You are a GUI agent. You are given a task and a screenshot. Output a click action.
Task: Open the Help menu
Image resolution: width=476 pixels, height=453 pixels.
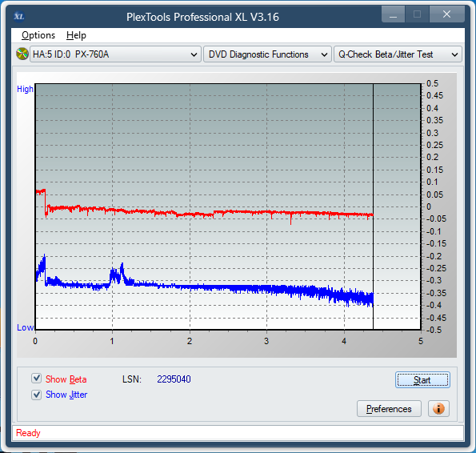click(x=76, y=35)
